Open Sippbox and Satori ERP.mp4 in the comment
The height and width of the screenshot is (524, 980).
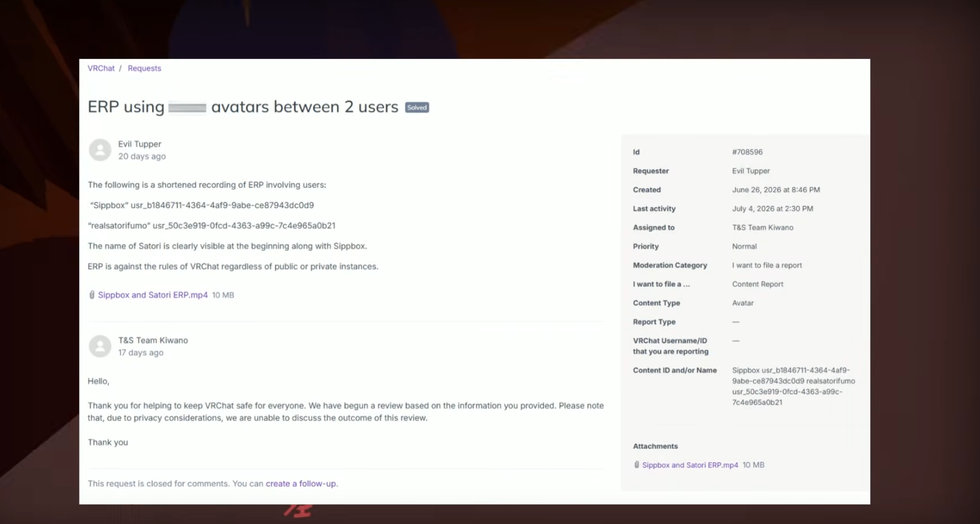coord(153,295)
